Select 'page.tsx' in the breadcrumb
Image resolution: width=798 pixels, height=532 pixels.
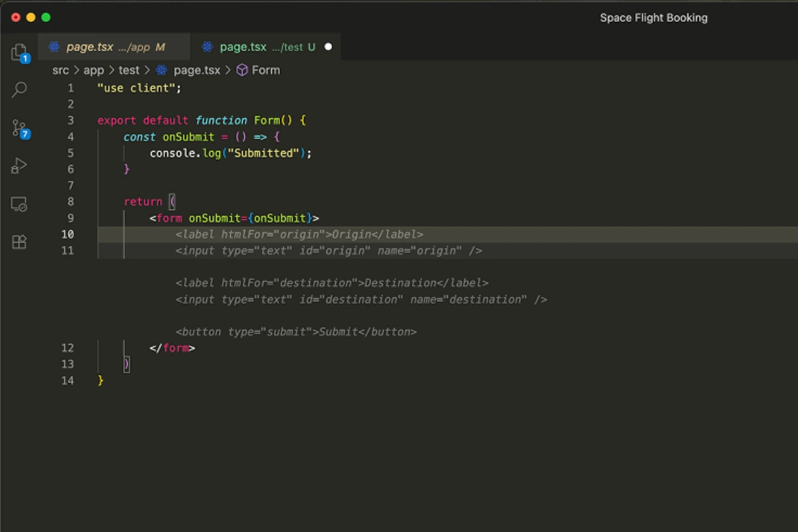click(x=197, y=70)
